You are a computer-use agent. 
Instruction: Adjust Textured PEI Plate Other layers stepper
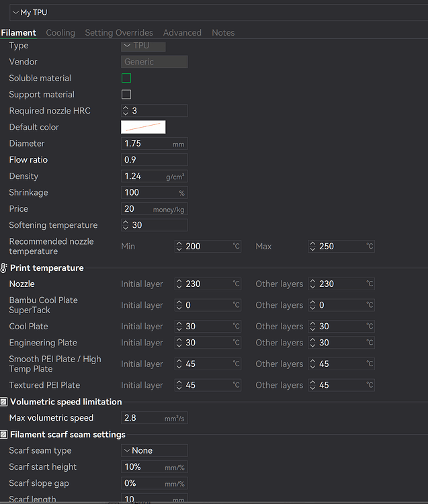pos(312,385)
